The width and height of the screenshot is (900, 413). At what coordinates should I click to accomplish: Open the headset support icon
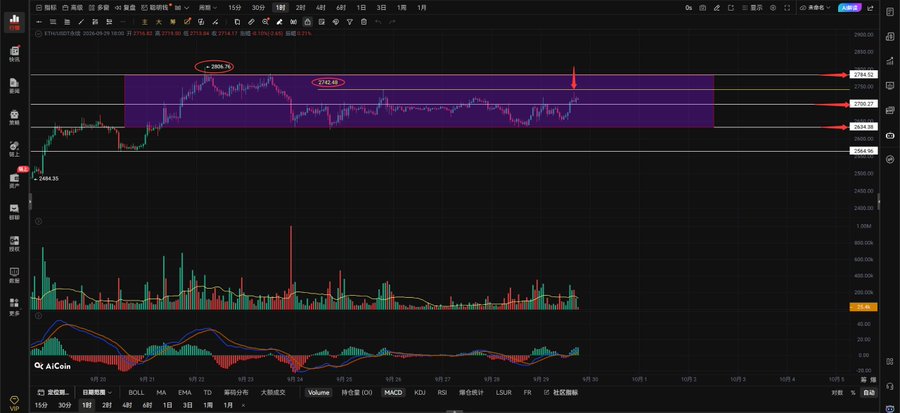[x=890, y=386]
